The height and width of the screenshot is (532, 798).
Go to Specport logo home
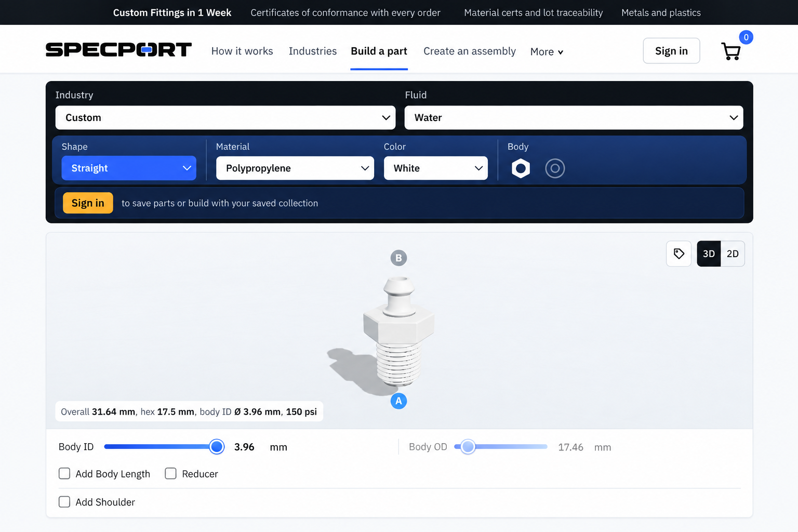coord(118,50)
